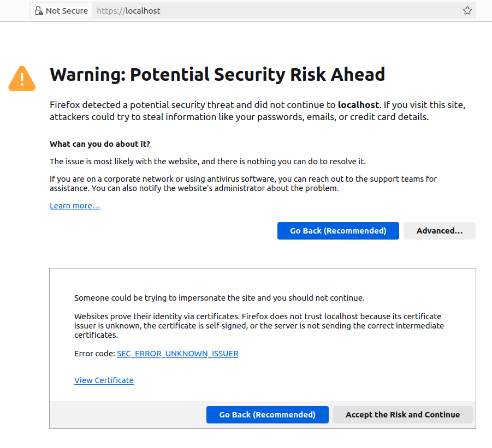
Task: Click "Accept the Risk and Continue"
Action: click(x=402, y=415)
